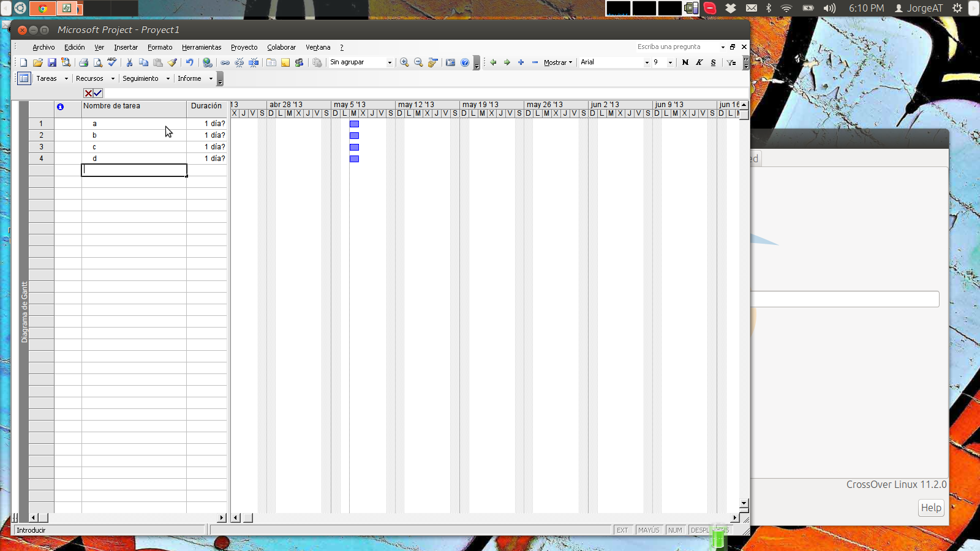Open an existing project file
This screenshot has width=980, height=551.
(x=38, y=62)
